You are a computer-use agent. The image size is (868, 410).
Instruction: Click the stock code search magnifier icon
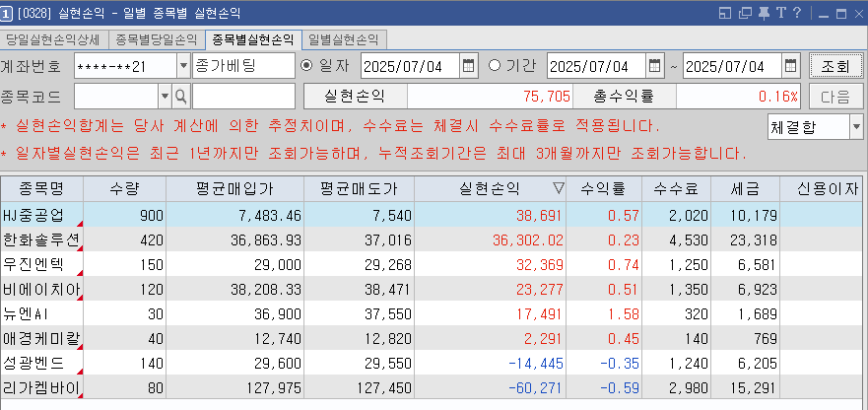pyautogui.click(x=180, y=97)
